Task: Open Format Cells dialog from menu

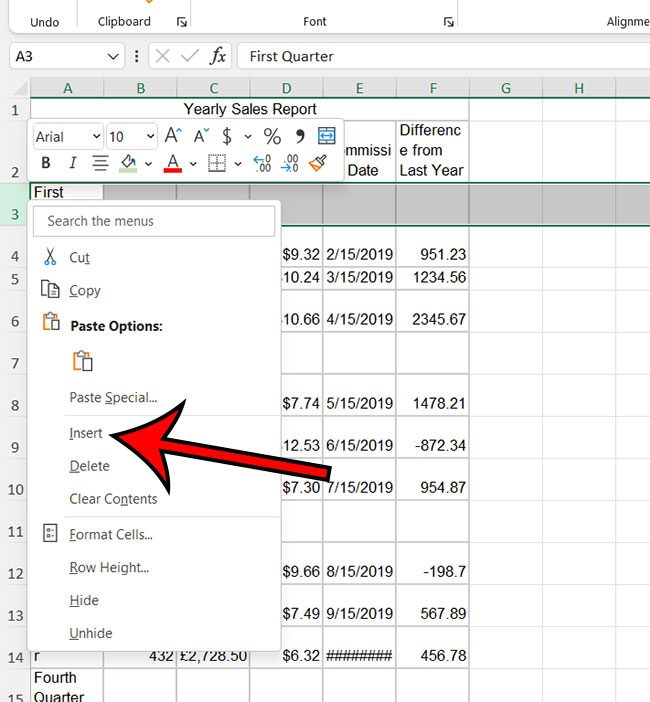Action: tap(110, 535)
